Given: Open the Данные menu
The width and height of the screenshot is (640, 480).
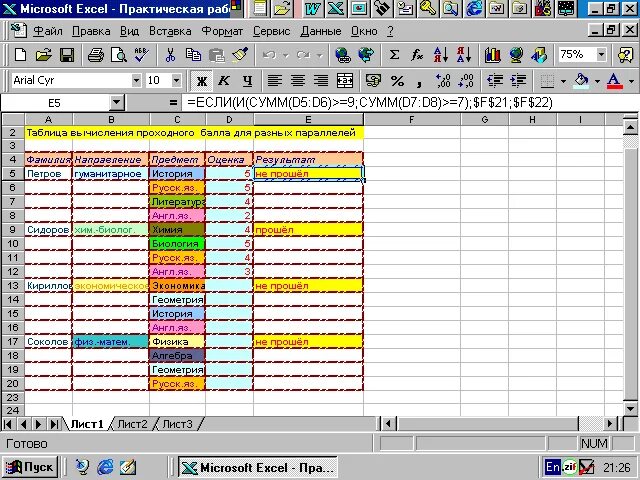Looking at the screenshot, I should point(321,31).
